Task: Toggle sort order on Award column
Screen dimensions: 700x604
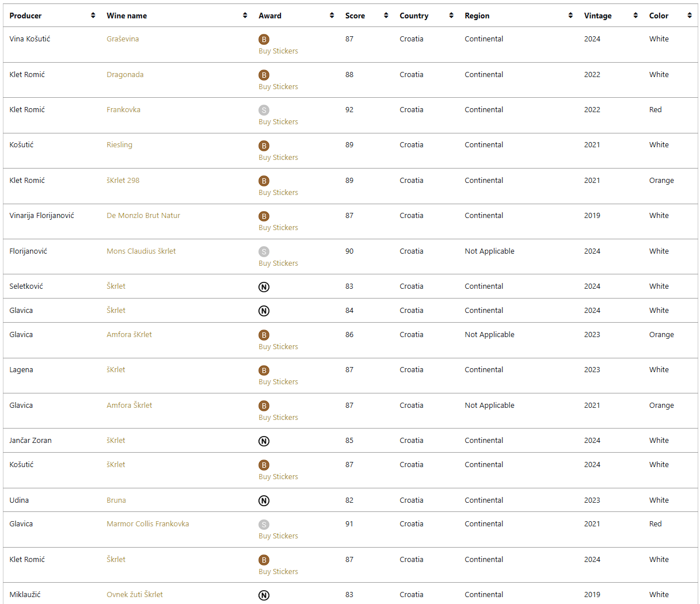Action: click(332, 16)
